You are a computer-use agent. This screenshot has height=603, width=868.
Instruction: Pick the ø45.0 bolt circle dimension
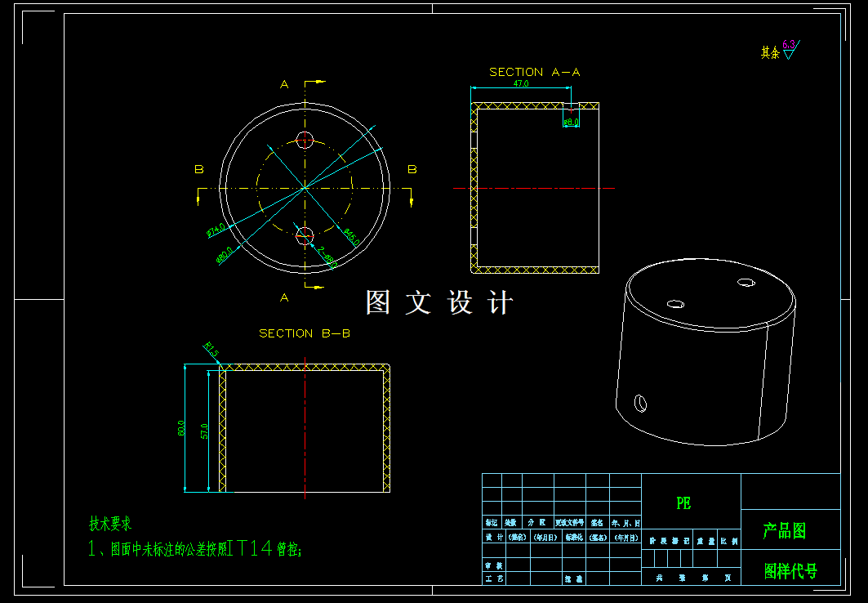(x=351, y=238)
